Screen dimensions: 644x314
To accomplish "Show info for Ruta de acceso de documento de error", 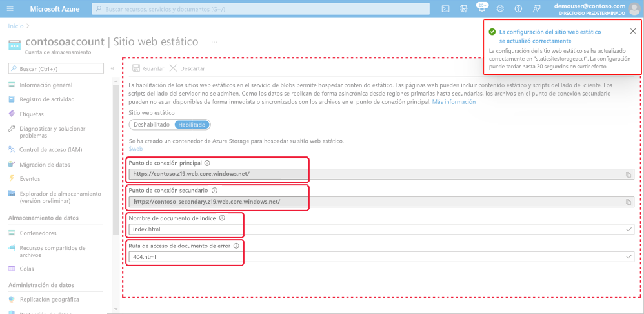I will click(x=236, y=246).
